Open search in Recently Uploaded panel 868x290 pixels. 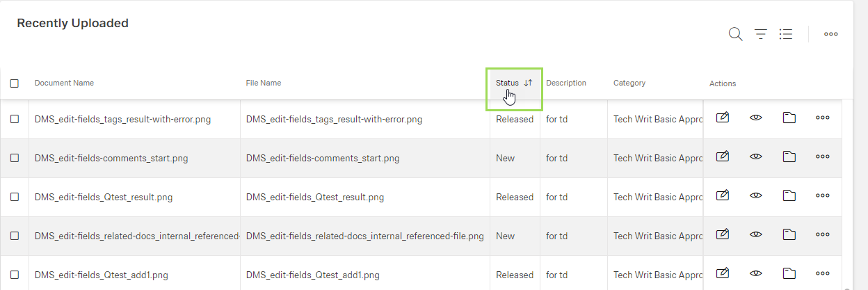click(x=735, y=34)
